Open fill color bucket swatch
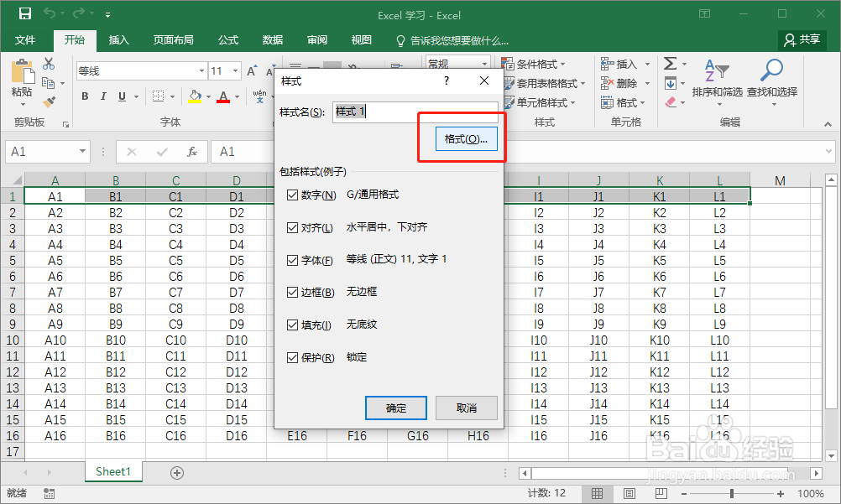 (x=195, y=96)
